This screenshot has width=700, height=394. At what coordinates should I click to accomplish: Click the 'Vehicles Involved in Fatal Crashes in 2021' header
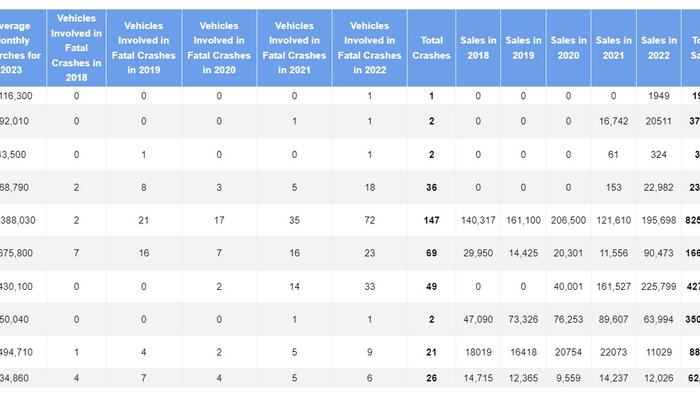[294, 48]
